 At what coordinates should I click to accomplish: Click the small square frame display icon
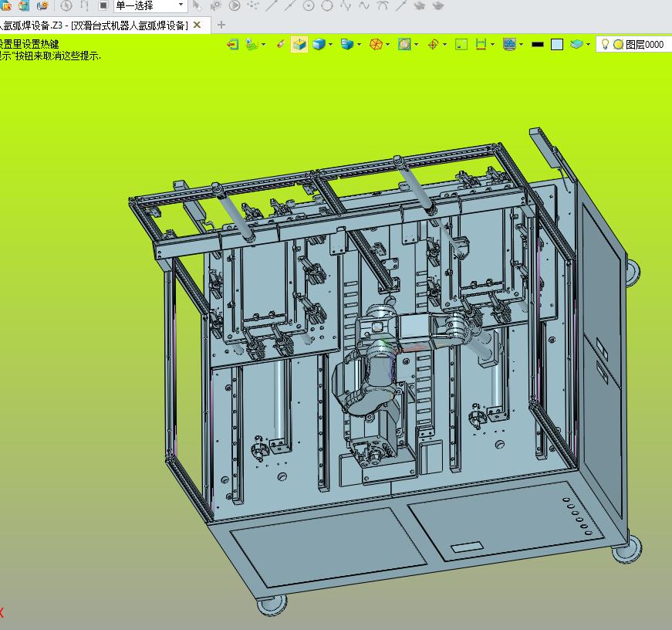click(461, 44)
